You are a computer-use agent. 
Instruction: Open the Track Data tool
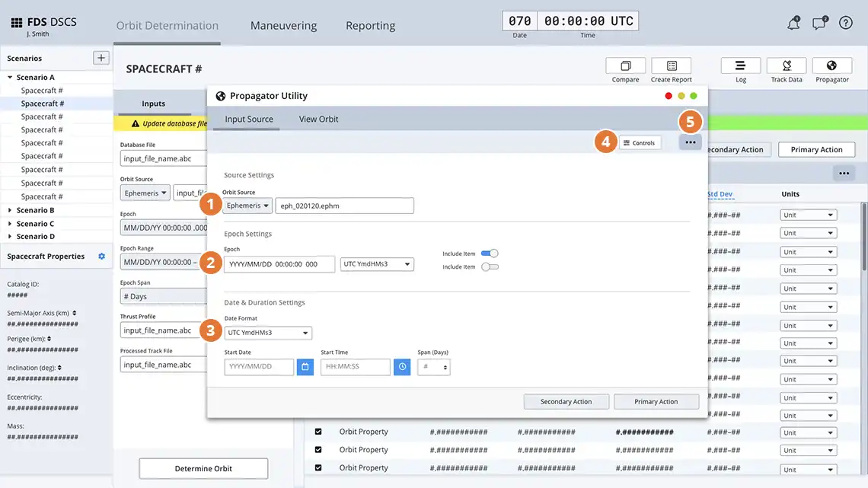tap(786, 66)
